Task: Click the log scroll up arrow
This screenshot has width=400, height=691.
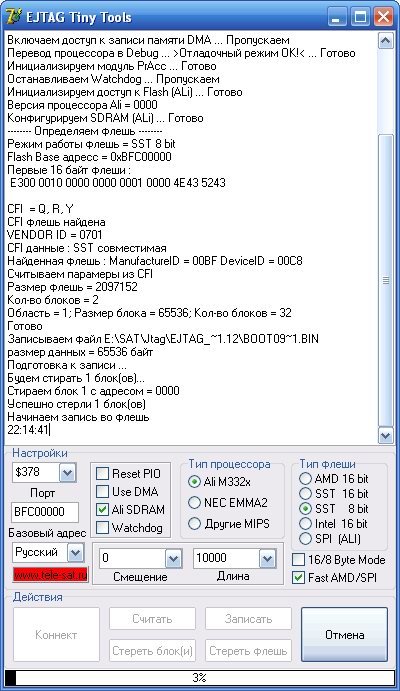Action: tap(385, 41)
